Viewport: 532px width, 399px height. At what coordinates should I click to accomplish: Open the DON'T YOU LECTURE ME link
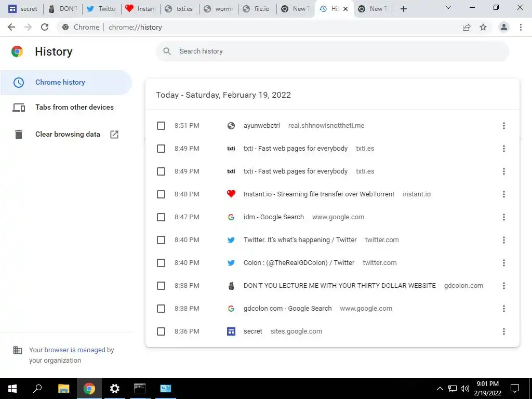(340, 286)
